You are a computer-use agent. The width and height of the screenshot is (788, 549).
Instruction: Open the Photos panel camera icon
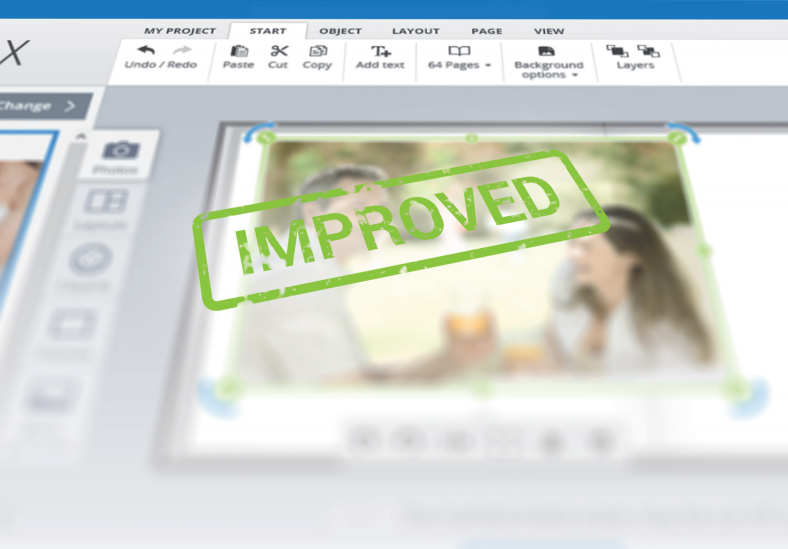[x=121, y=150]
